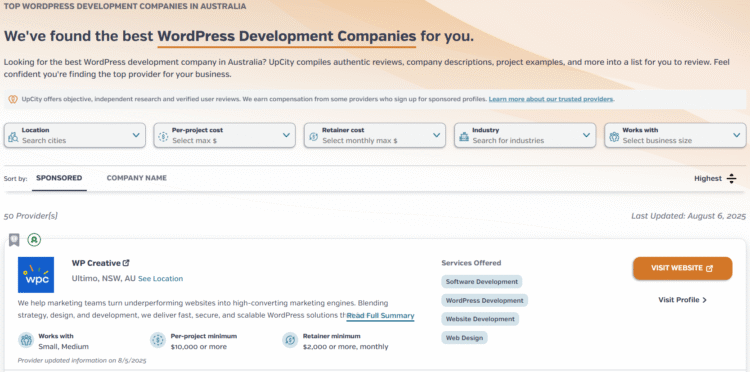
Task: Click the sponsored bookmark badge on WP Creative
Action: pos(14,240)
